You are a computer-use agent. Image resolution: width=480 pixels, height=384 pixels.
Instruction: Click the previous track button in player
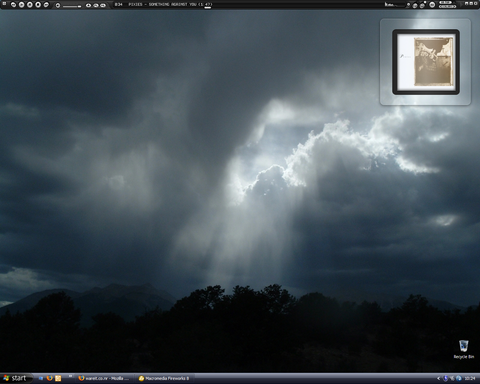point(13,5)
